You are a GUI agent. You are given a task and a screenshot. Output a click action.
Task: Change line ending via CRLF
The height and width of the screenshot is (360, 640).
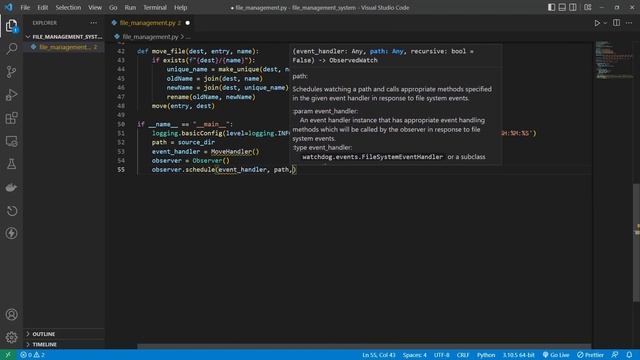(x=463, y=355)
